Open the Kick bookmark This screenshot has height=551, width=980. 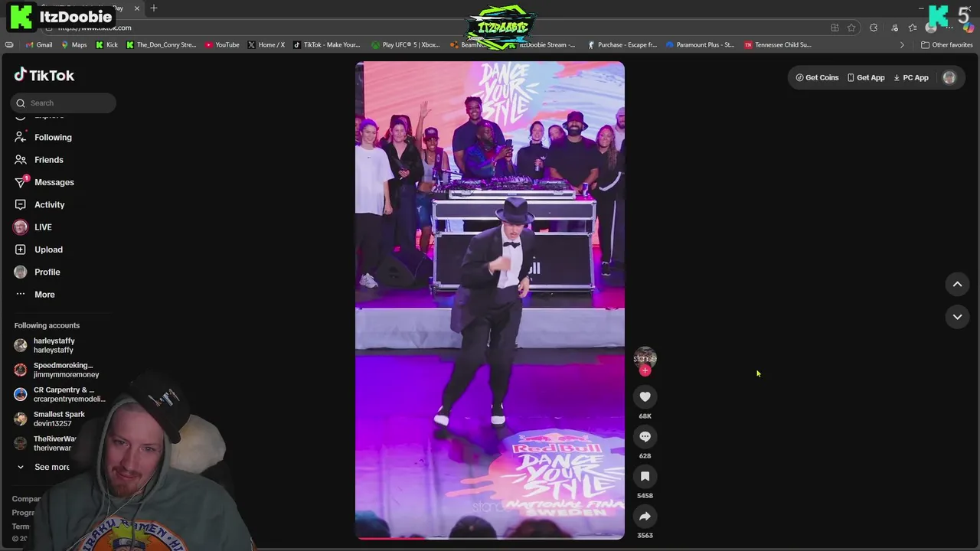tap(106, 44)
